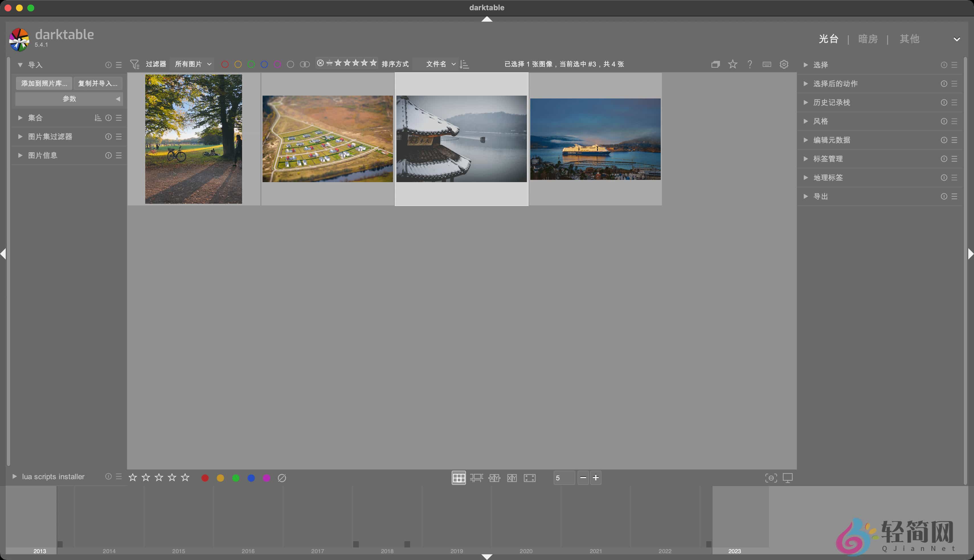Open darktable preferences via the gear icon

[x=784, y=64]
